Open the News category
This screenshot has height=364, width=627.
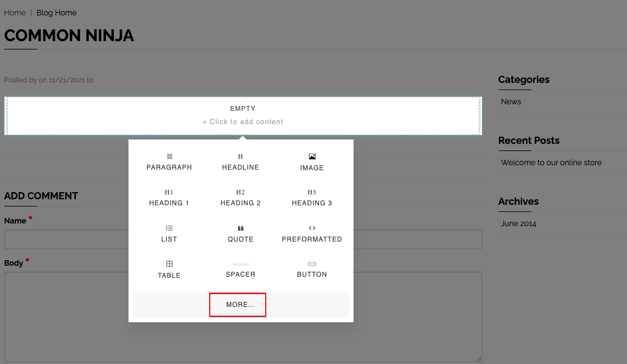point(511,102)
